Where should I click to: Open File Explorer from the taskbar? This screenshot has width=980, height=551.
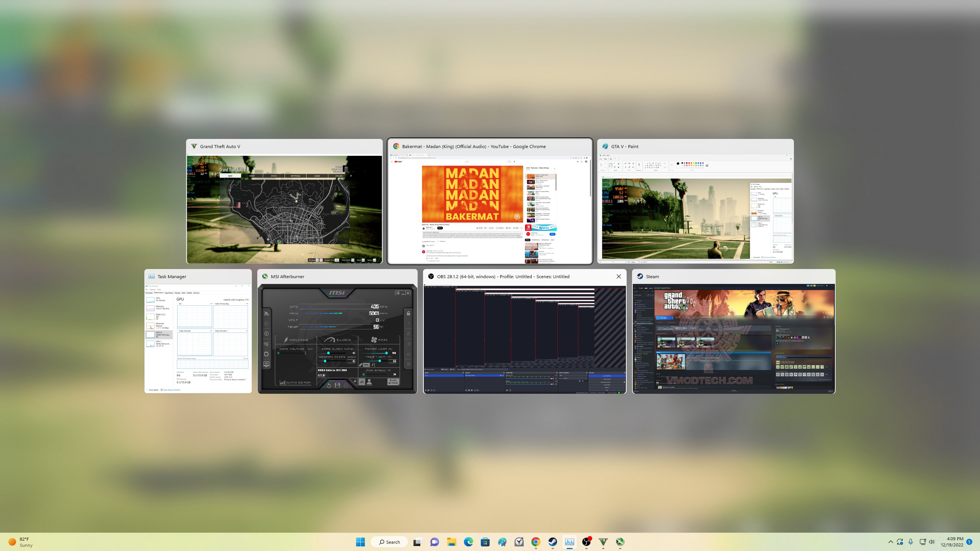pyautogui.click(x=451, y=542)
